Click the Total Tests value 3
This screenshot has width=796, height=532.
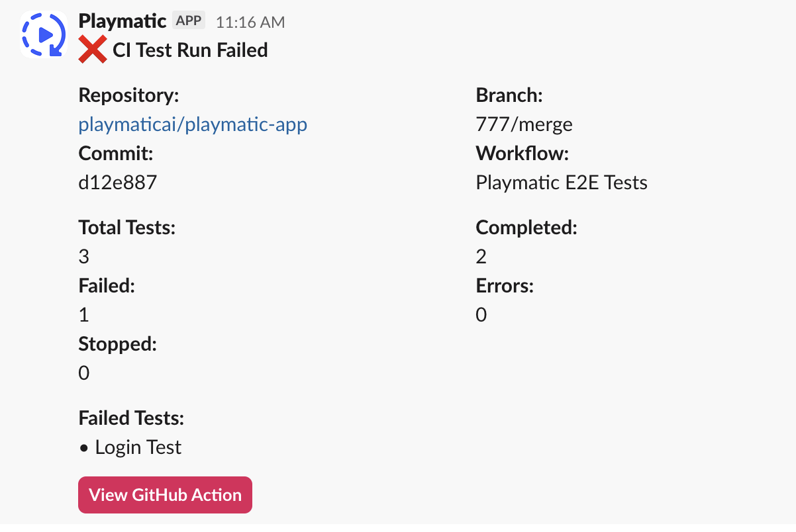pyautogui.click(x=84, y=257)
